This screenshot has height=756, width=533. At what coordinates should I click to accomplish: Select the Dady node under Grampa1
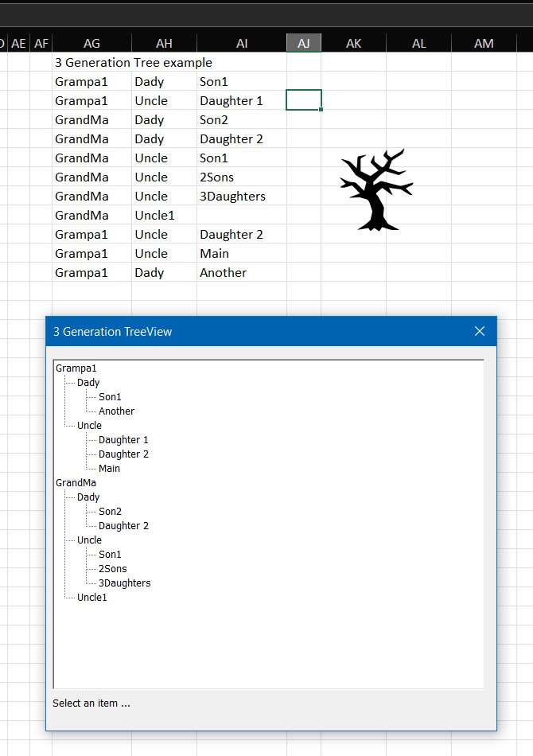click(x=88, y=383)
